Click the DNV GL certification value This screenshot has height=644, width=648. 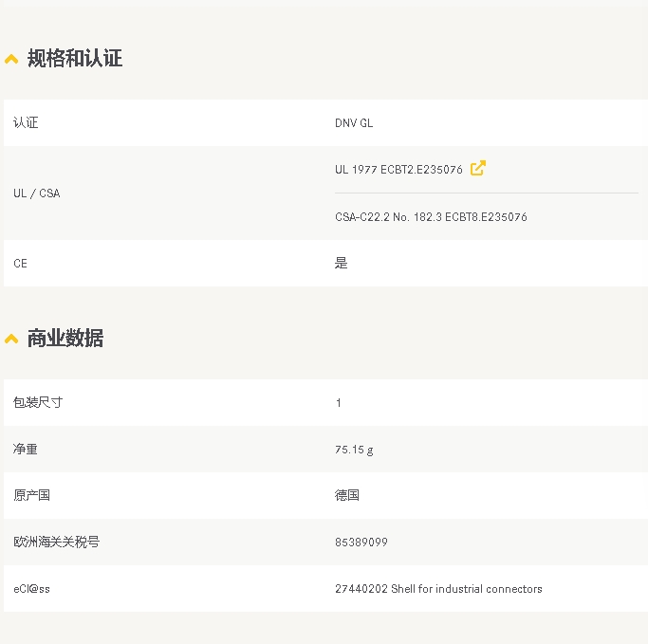tap(354, 123)
